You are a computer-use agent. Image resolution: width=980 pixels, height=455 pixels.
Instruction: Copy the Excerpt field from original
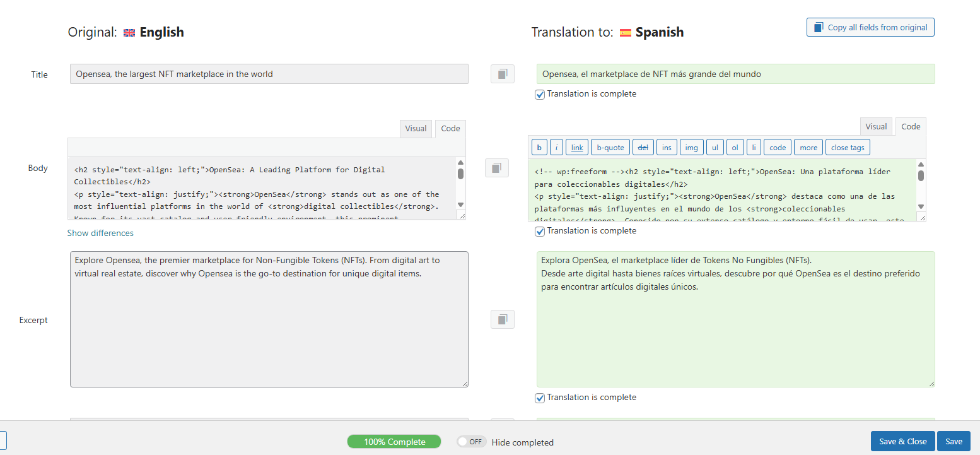coord(503,320)
